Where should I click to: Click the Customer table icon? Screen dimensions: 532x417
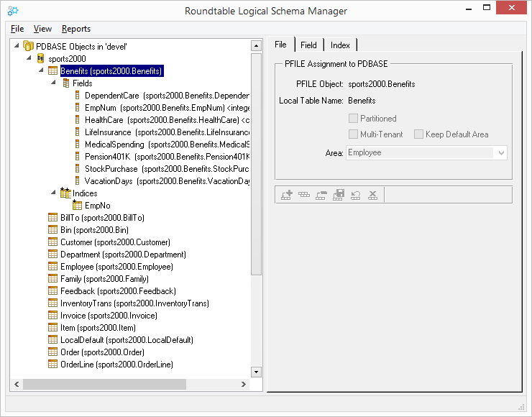click(52, 242)
